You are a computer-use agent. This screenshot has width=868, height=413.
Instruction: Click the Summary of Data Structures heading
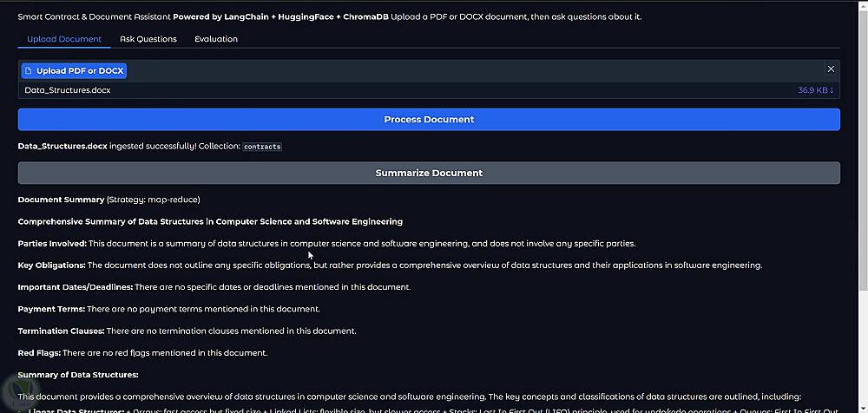(x=78, y=375)
